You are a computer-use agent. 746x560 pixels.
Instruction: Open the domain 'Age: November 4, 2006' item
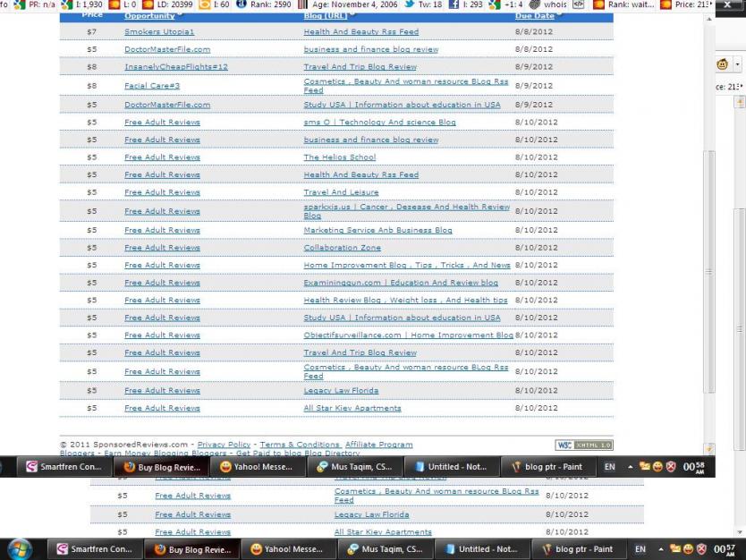pos(348,4)
